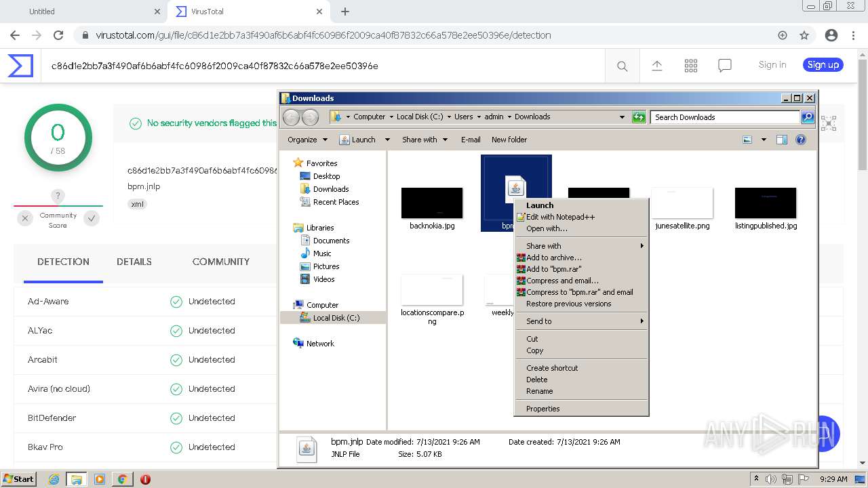Click the E-mail toolbar button
Screen dimensions: 868x488
click(x=471, y=140)
